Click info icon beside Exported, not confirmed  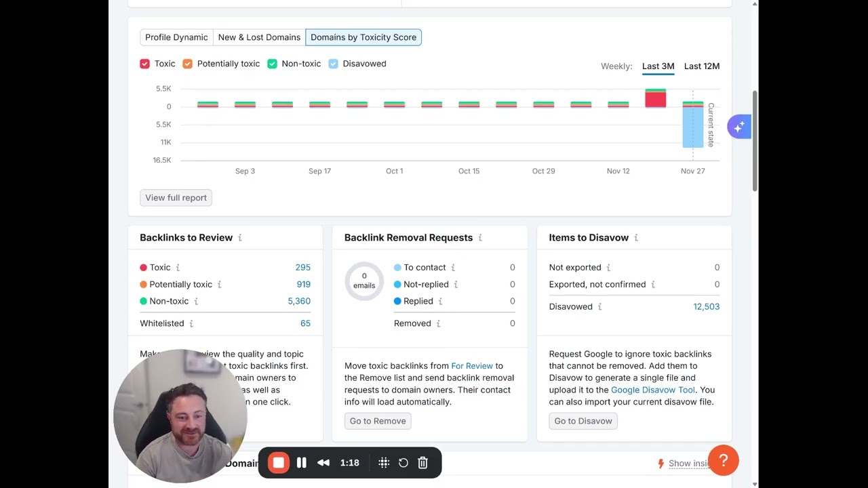pos(653,285)
